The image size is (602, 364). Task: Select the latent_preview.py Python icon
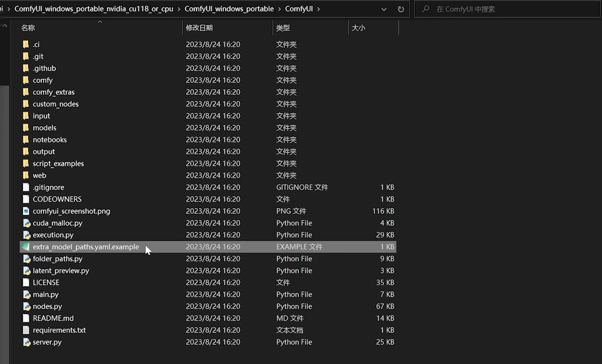[26, 270]
